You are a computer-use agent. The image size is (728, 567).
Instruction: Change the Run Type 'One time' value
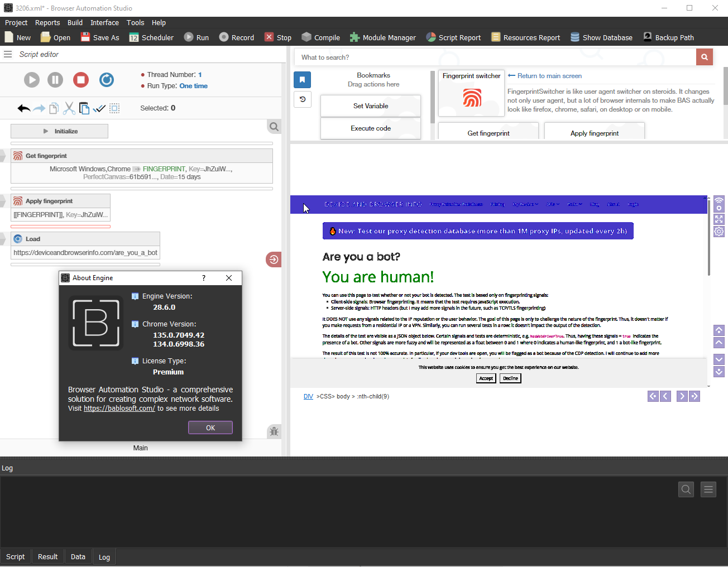pos(193,86)
